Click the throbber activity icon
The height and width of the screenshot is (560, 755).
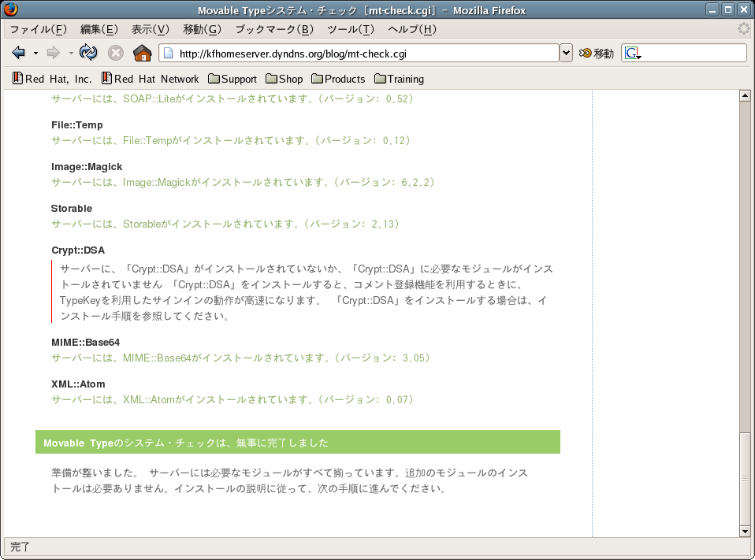743,29
